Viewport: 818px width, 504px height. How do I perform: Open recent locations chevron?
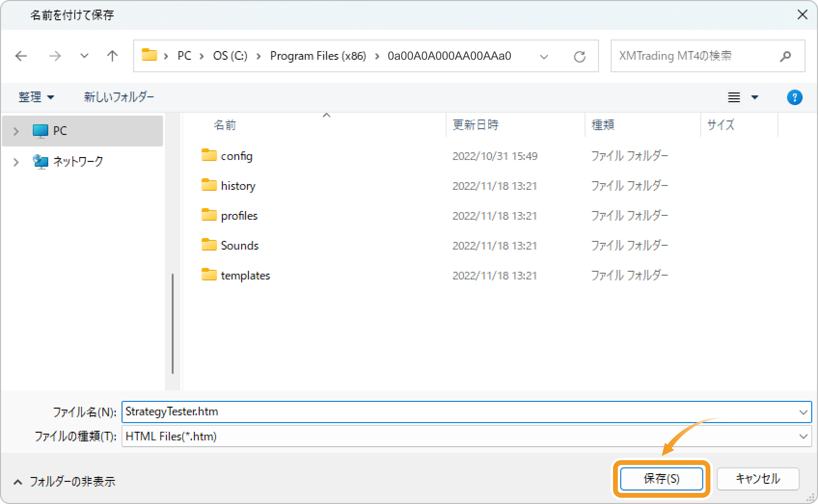click(84, 56)
